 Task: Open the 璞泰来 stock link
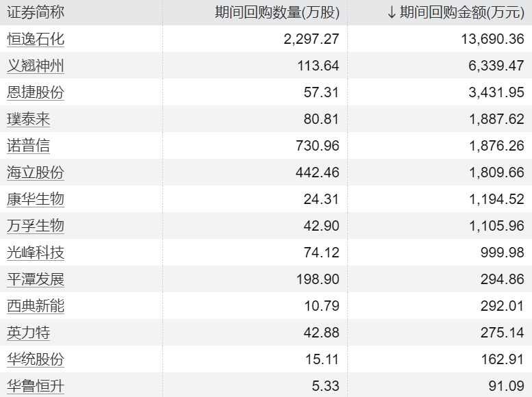[29, 119]
